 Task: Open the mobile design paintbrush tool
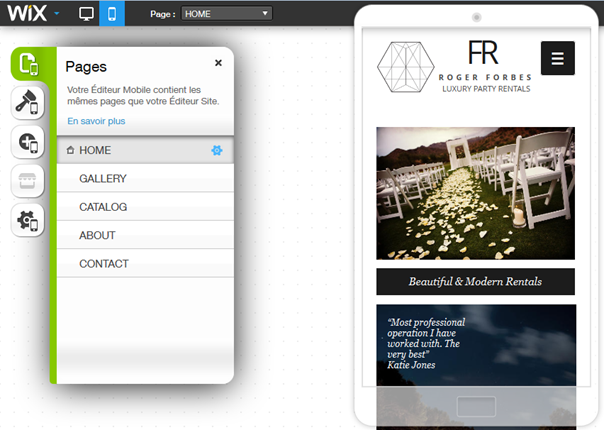[27, 102]
